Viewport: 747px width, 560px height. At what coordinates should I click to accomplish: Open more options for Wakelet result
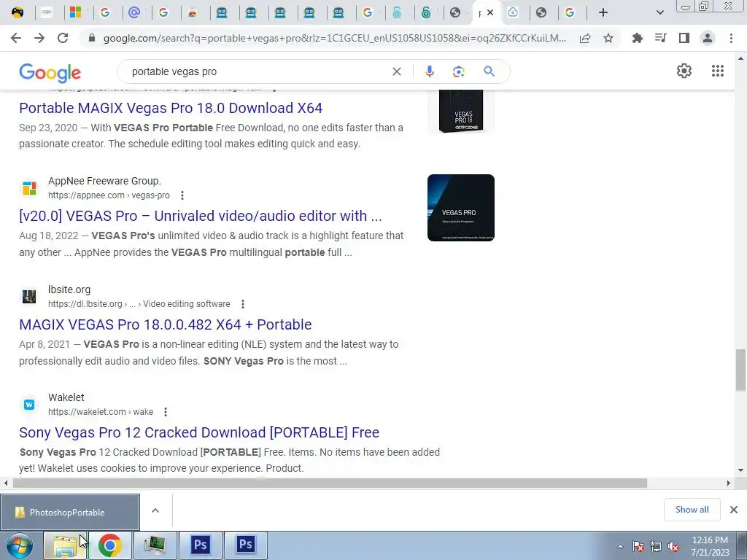click(166, 412)
